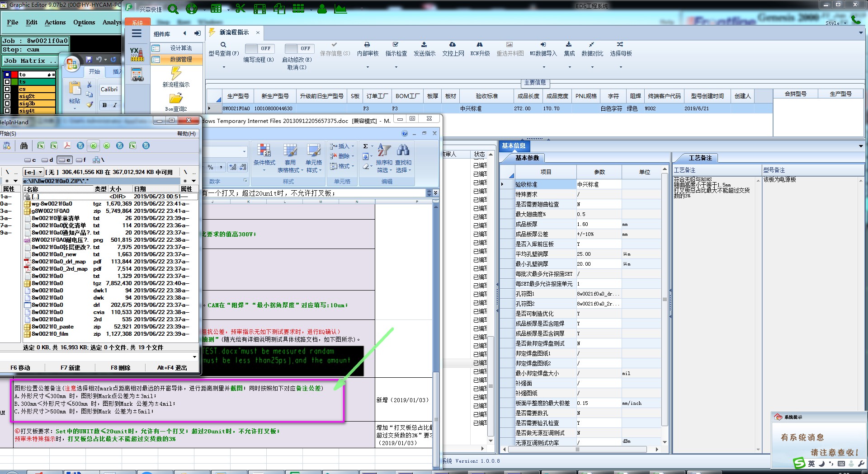This screenshot has height=474, width=868.
Task: Open the Actions menu in Graphic Editor
Action: tap(55, 22)
